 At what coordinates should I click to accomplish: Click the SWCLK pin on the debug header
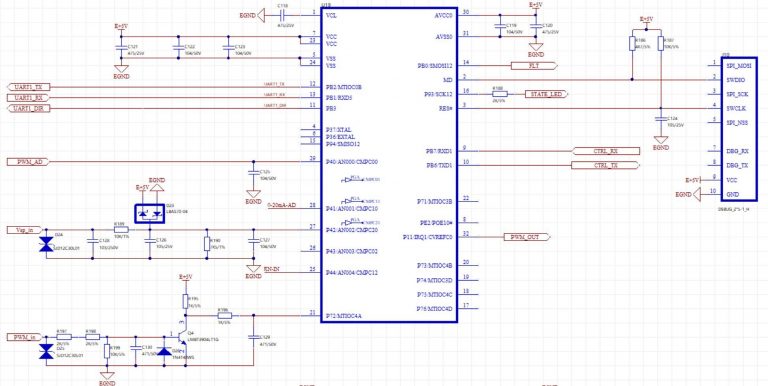736,108
